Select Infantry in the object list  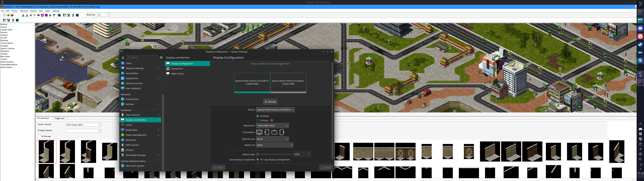click(4, 33)
